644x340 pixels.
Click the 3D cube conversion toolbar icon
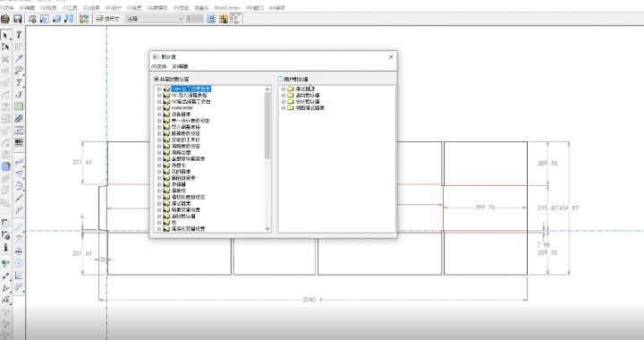(x=56, y=19)
